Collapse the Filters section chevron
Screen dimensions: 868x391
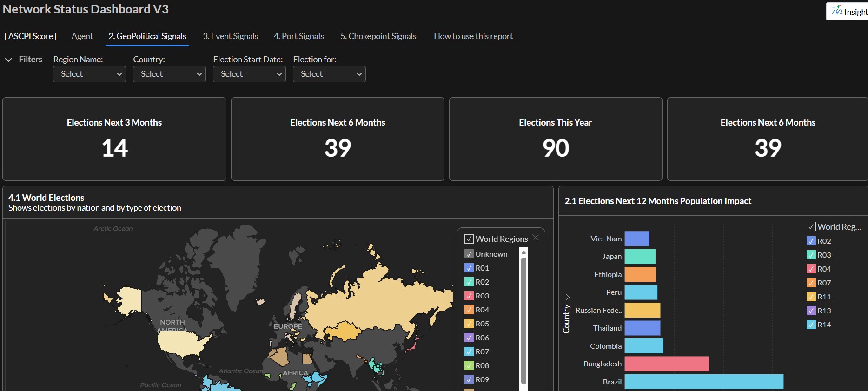8,60
